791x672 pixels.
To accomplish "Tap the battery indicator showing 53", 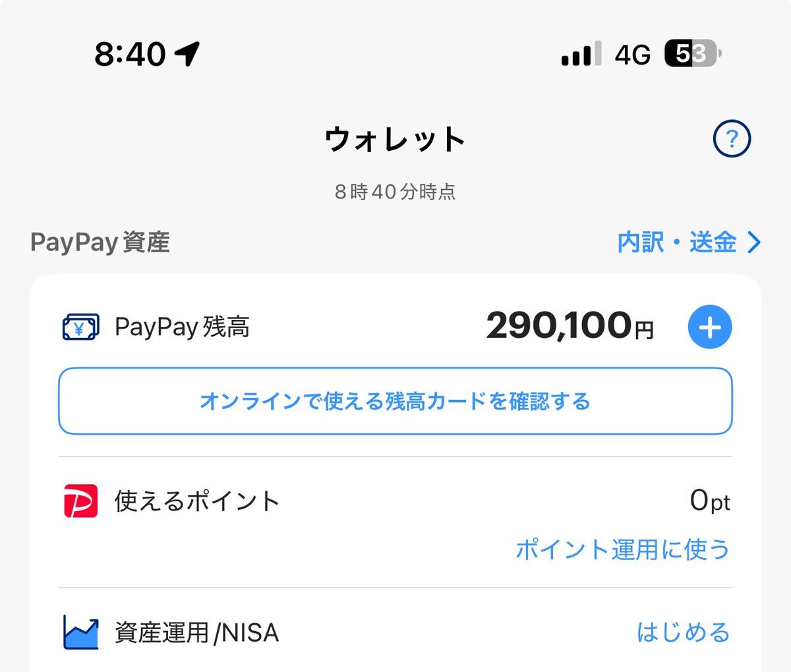I will pyautogui.click(x=693, y=53).
